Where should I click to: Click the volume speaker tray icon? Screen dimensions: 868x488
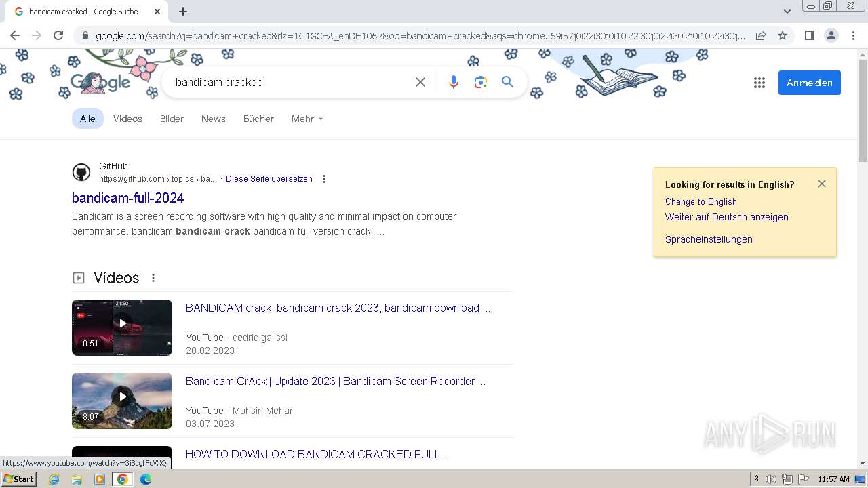771,479
